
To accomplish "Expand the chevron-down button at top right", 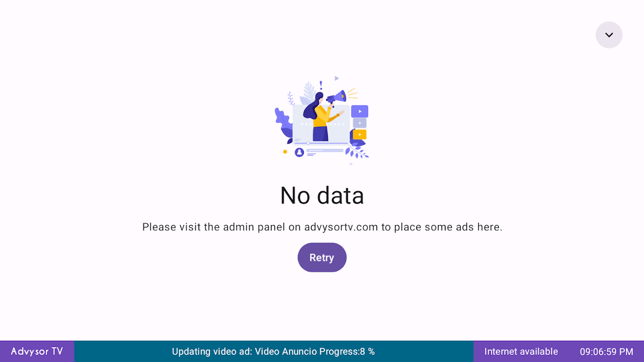I will pyautogui.click(x=609, y=35).
